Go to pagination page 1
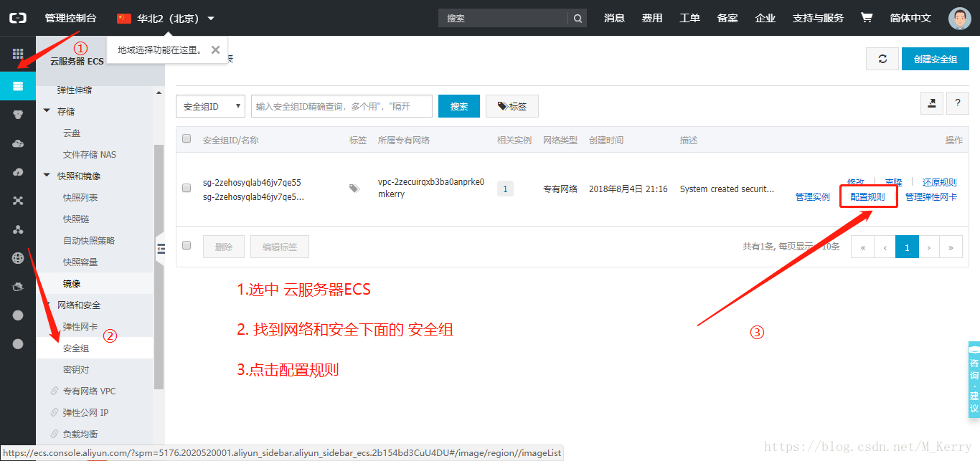The width and height of the screenshot is (980, 461). pyautogui.click(x=907, y=247)
